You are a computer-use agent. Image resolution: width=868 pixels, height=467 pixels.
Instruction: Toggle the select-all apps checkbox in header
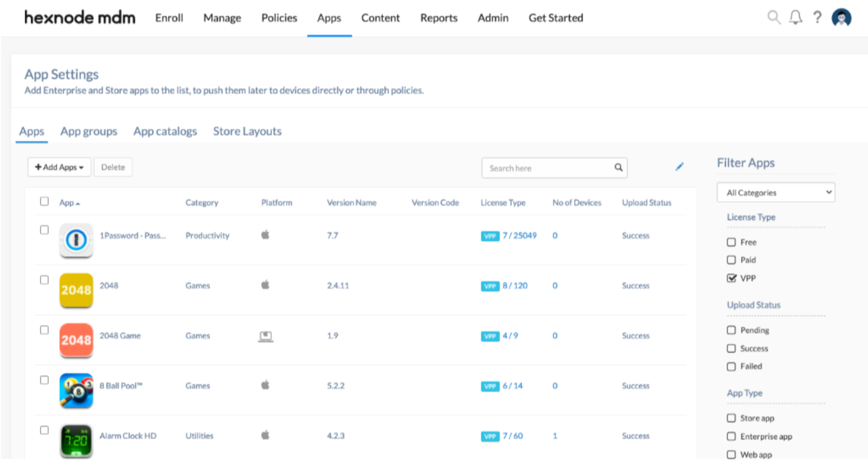(44, 201)
